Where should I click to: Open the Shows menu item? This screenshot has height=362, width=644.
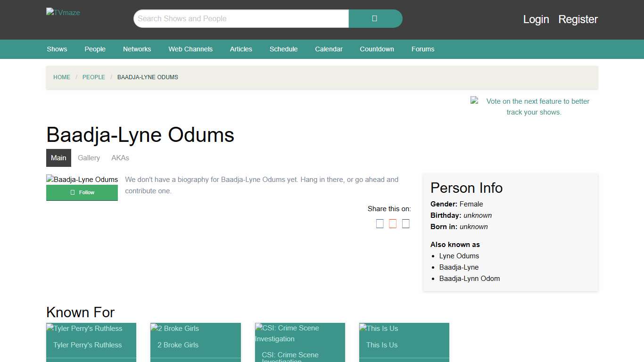pyautogui.click(x=57, y=49)
